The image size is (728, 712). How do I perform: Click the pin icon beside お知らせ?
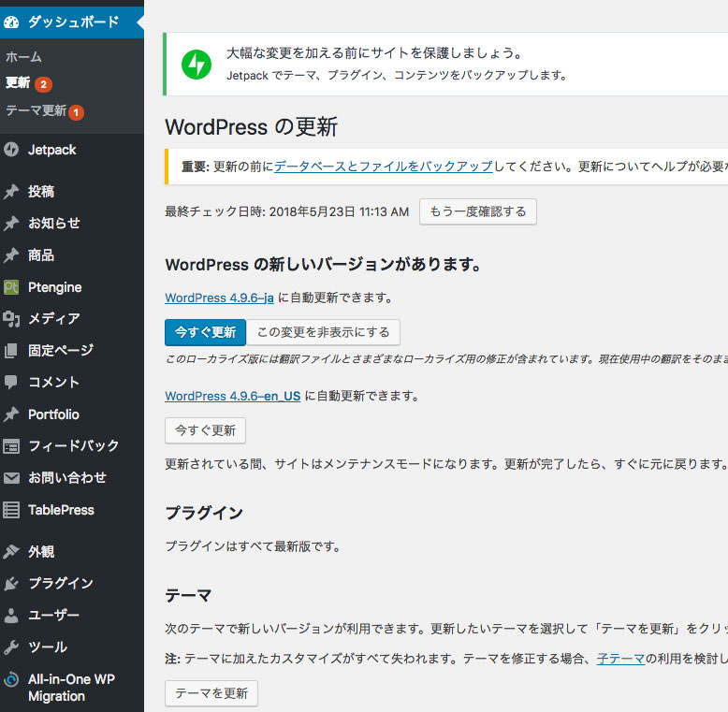[x=11, y=224]
